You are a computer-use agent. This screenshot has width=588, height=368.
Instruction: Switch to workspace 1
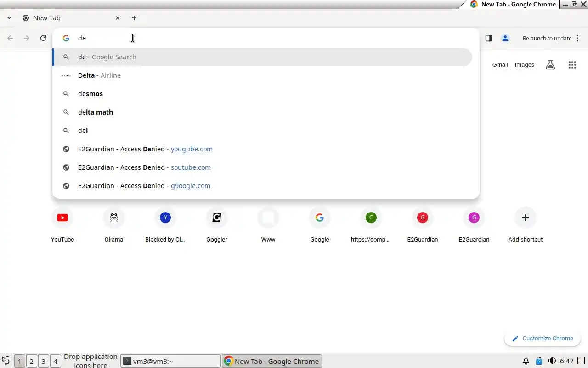[x=19, y=361]
